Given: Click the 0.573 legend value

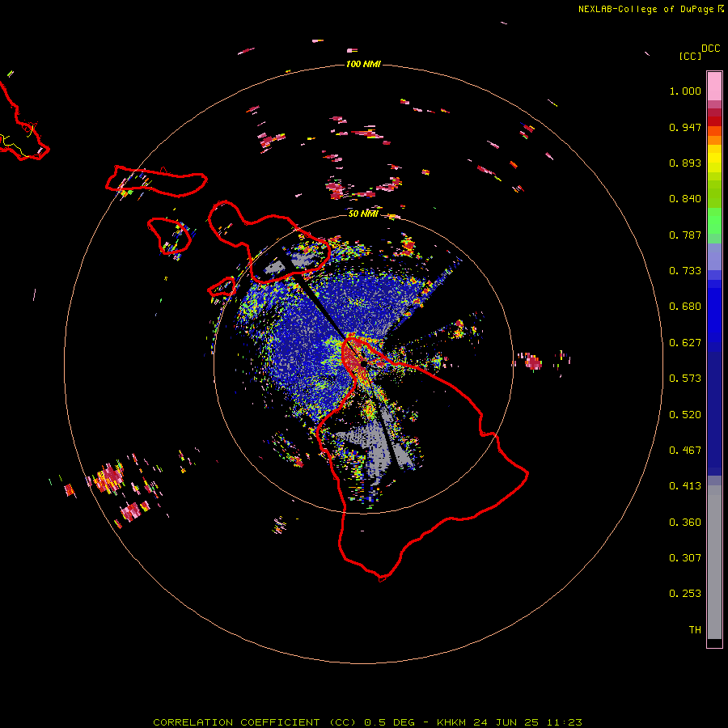Looking at the screenshot, I should tap(685, 379).
